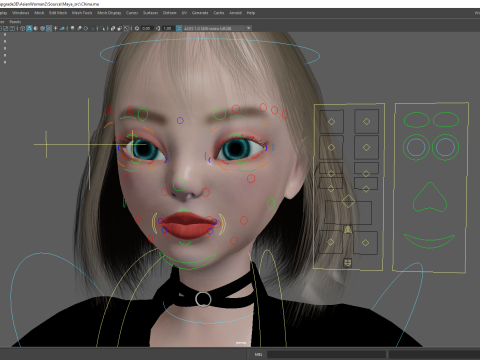Image resolution: width=480 pixels, height=360 pixels.
Task: Open the Curves menu
Action: (132, 13)
